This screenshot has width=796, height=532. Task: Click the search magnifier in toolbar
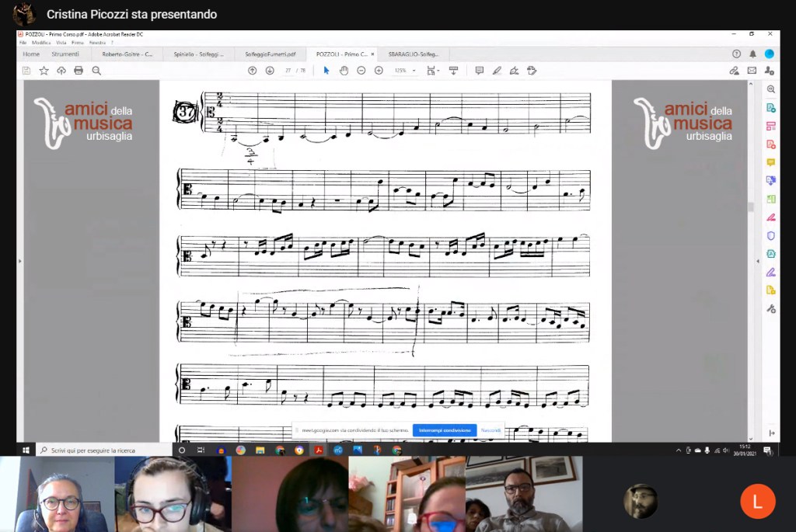click(96, 71)
